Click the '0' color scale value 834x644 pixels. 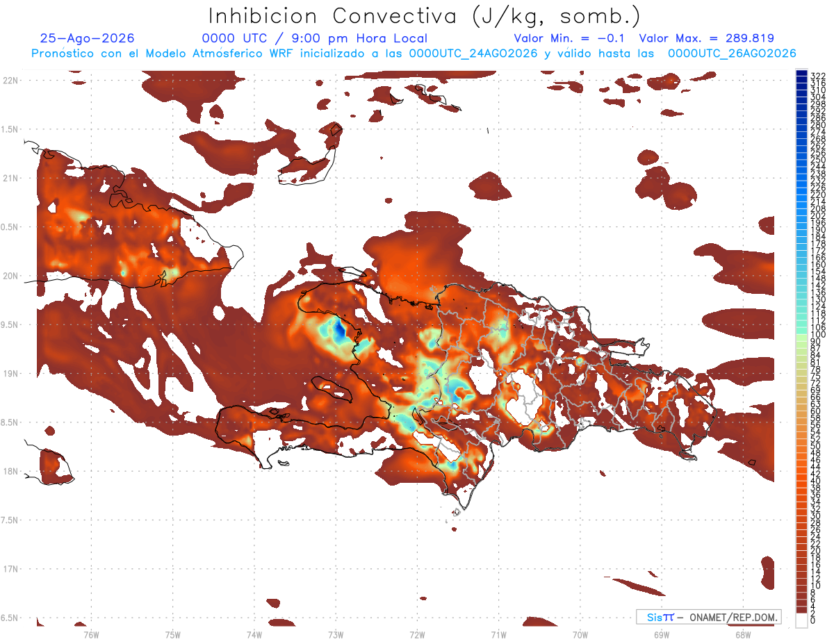813,620
